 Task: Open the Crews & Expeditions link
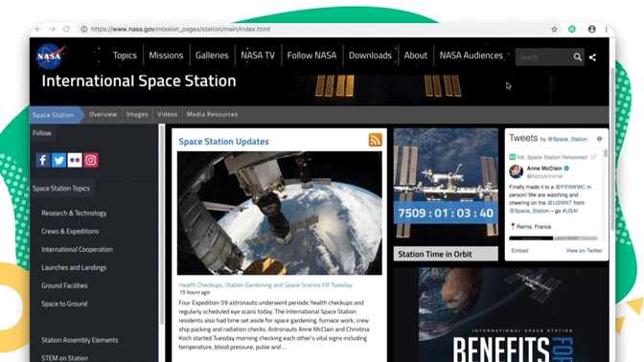point(70,231)
